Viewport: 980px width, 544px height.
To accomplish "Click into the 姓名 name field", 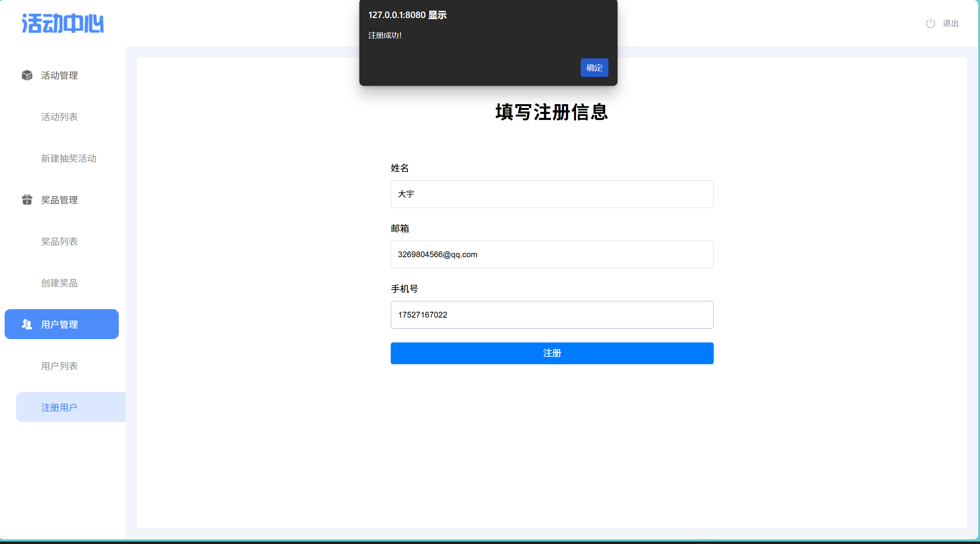I will [552, 194].
